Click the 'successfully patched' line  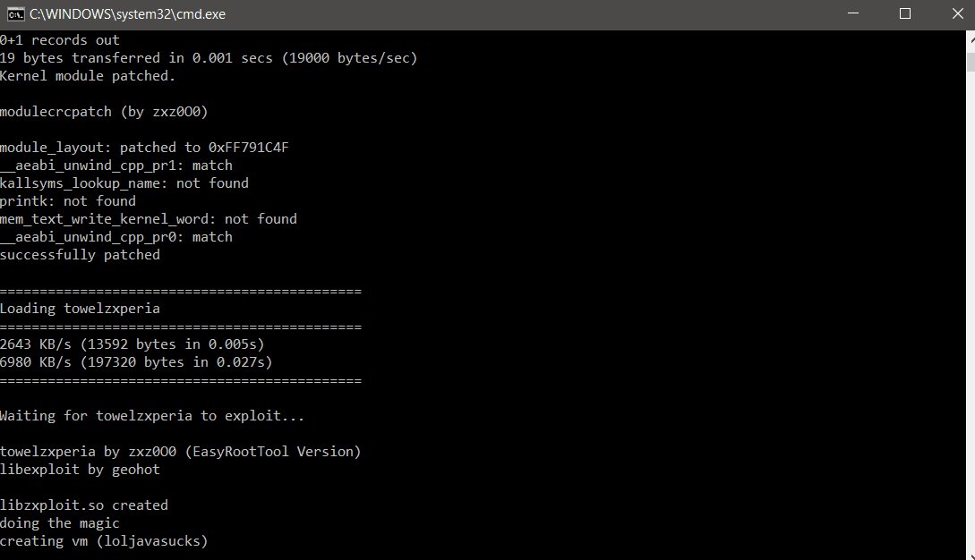click(x=80, y=255)
